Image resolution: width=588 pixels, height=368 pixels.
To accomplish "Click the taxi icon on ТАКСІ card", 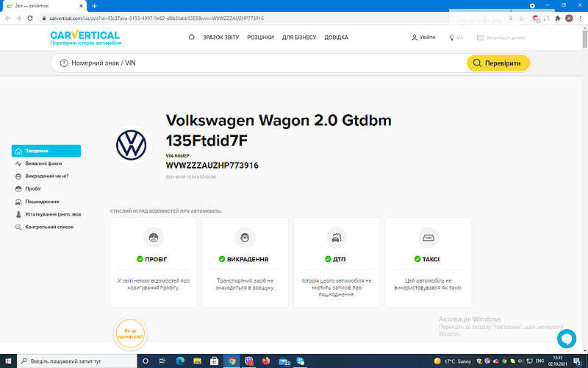I will coord(429,237).
